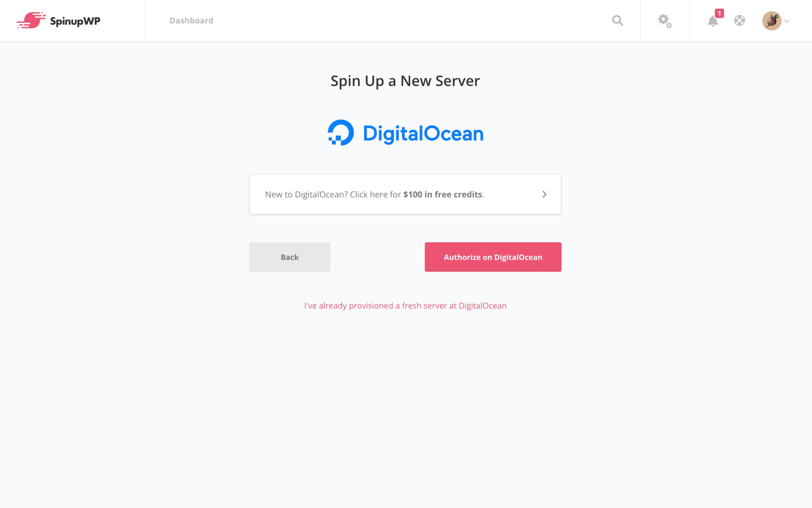Click the blue DigitalOcean circular logo mark
Screen dimensions: 812x508
[341, 132]
